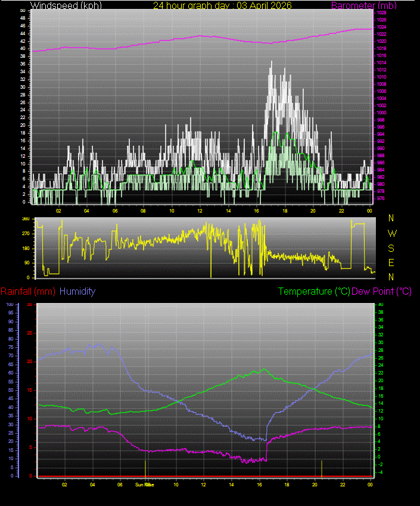Click the '24 hour graph day : 03 April 2026' heading

click(222, 5)
